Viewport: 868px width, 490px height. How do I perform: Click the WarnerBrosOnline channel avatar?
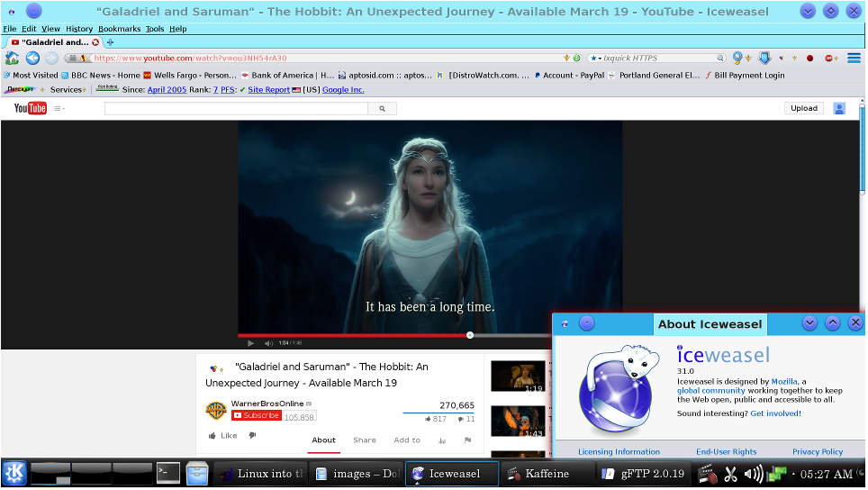216,411
